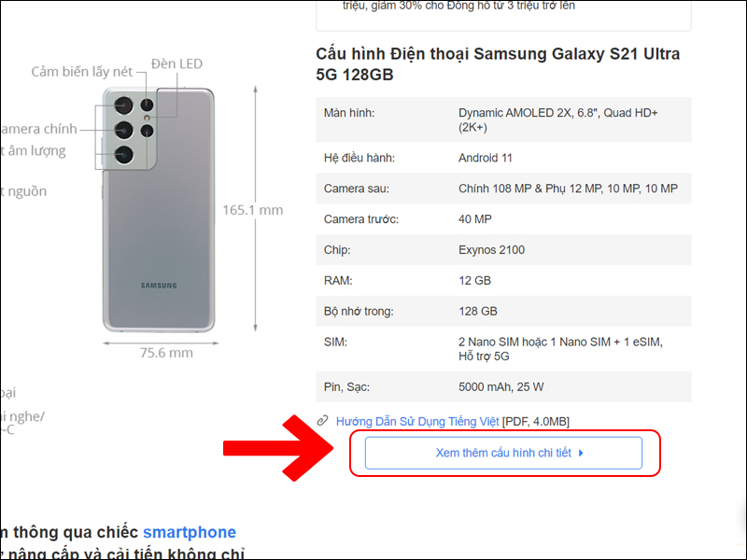Select the "Màn hình" specification row
This screenshot has height=560, width=747.
(x=503, y=119)
